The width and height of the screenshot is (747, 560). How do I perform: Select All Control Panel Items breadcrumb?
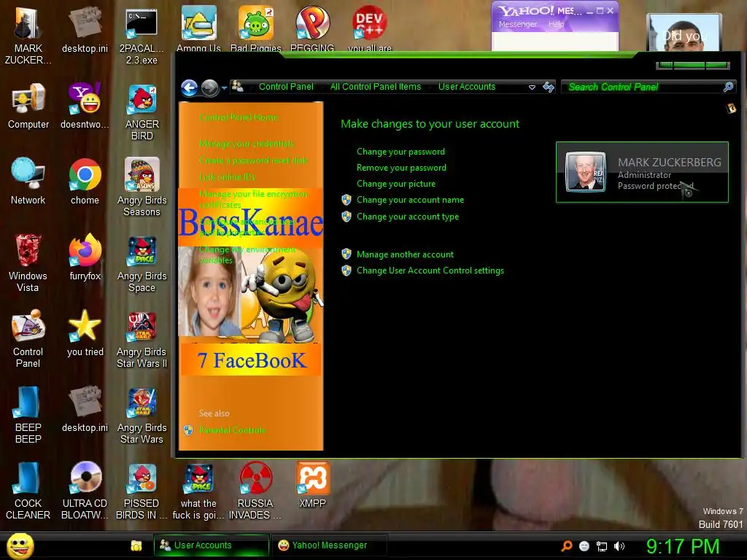376,87
